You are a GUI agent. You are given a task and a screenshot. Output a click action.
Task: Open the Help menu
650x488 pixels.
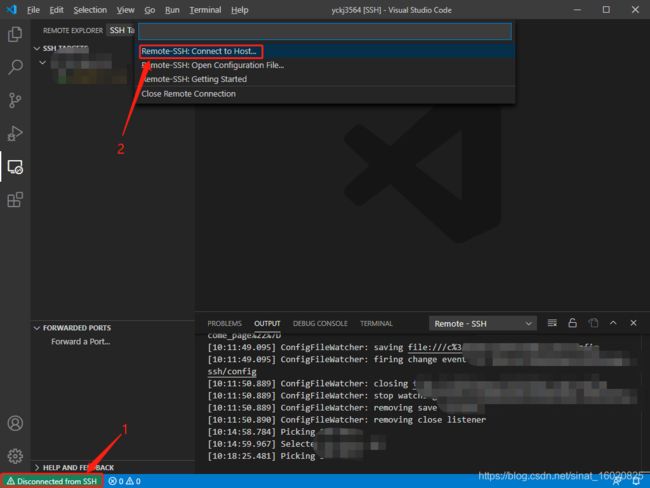click(240, 10)
